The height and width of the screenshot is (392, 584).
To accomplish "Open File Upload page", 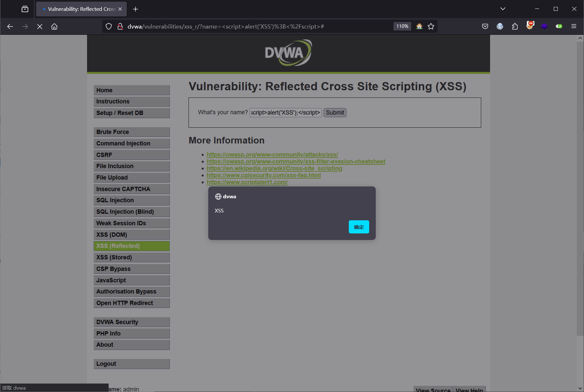I will 132,178.
